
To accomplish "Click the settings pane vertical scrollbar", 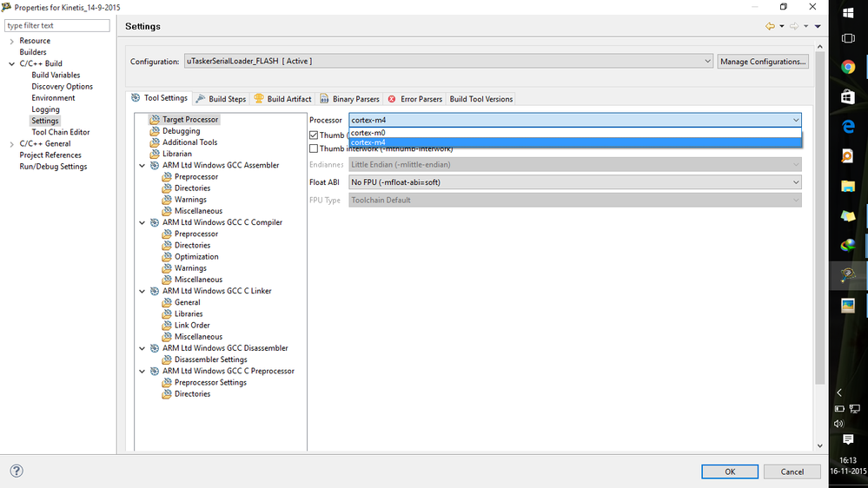I will (x=820, y=219).
